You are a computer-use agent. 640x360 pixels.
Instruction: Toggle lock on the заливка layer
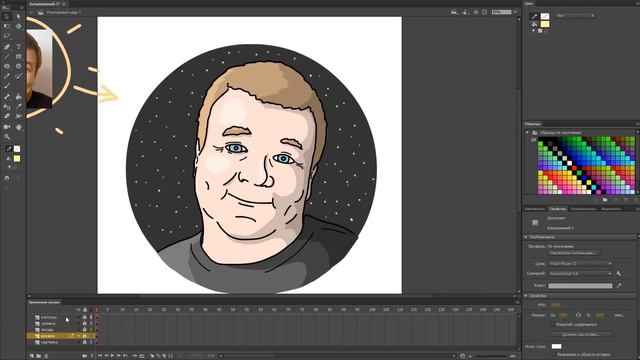click(x=84, y=323)
